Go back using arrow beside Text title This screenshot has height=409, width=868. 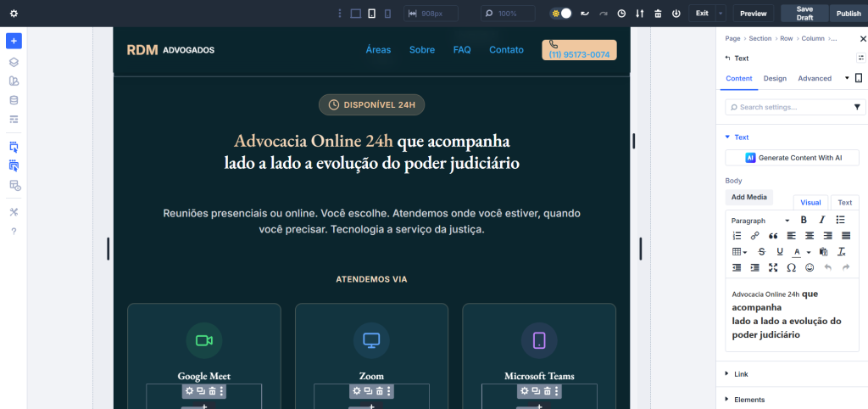coord(727,59)
